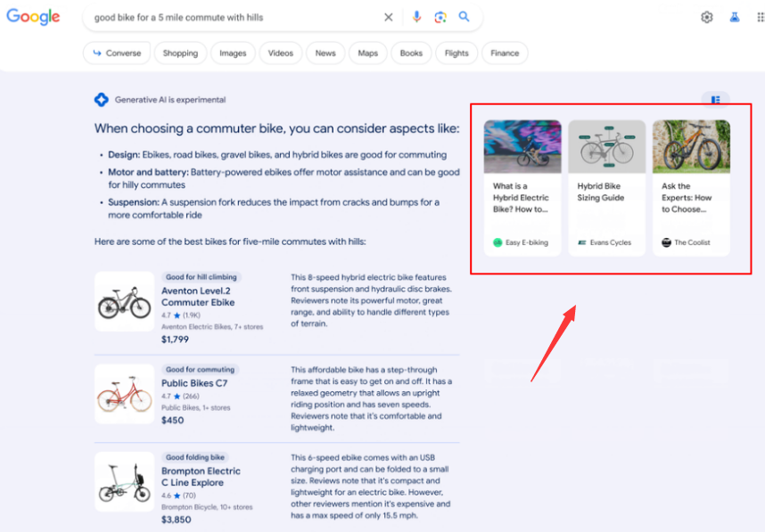Open the Public Bikes C7 listing

194,383
